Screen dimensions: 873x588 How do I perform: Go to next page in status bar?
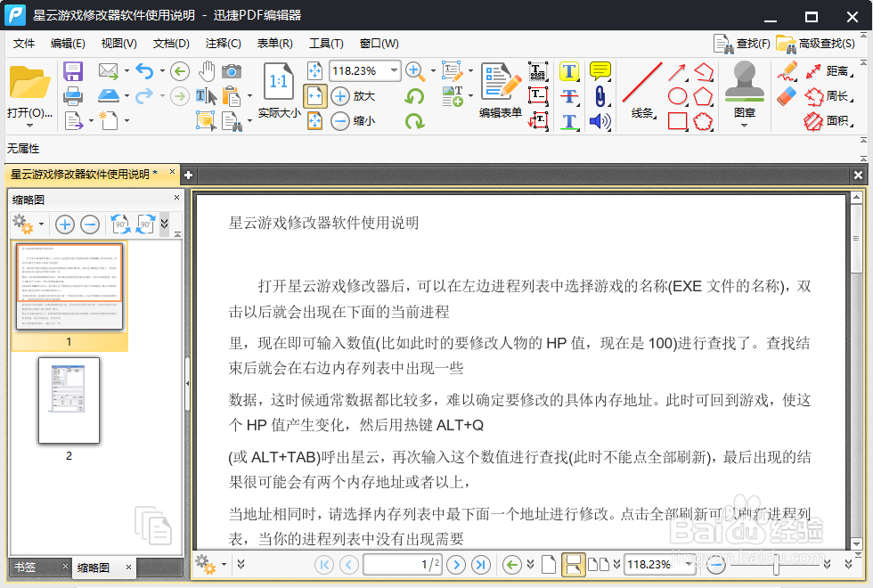coord(456,565)
